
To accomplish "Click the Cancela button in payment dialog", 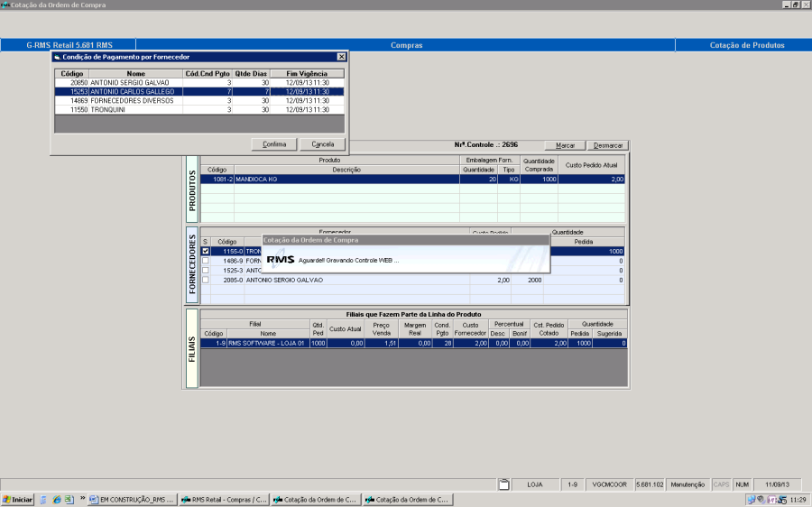I will pyautogui.click(x=323, y=144).
